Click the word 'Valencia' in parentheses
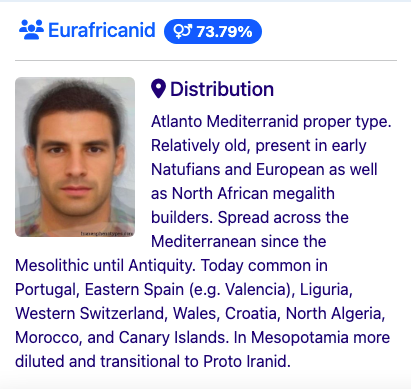 tap(256, 289)
